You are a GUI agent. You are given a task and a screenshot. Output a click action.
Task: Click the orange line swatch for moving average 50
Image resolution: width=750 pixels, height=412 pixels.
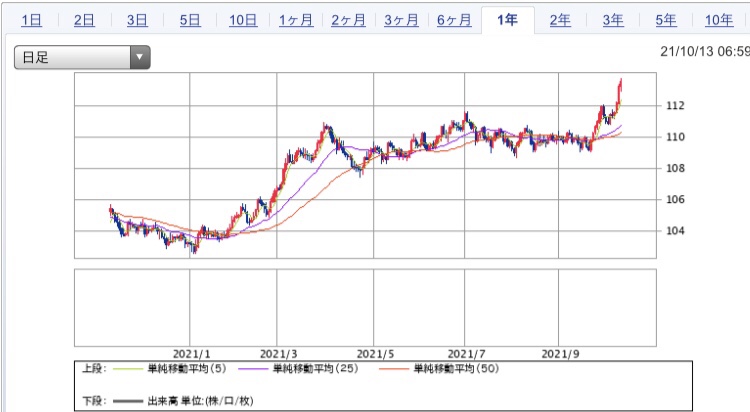tap(394, 369)
